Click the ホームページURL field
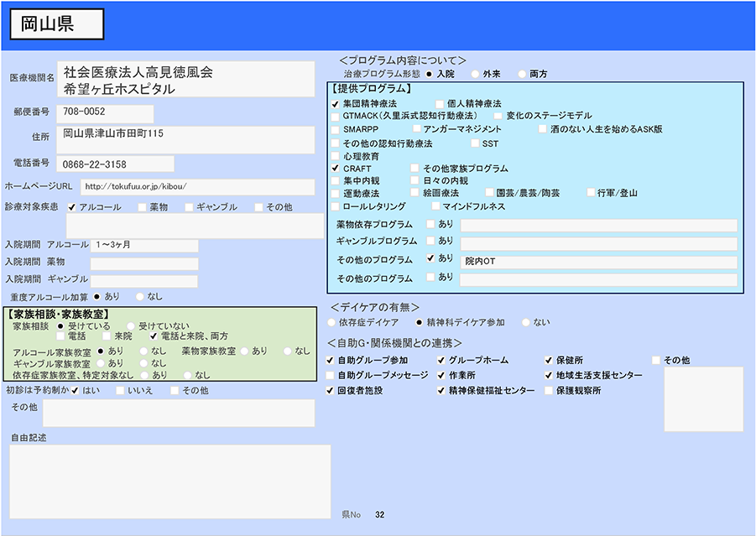This screenshot has height=536, width=756. pyautogui.click(x=196, y=186)
